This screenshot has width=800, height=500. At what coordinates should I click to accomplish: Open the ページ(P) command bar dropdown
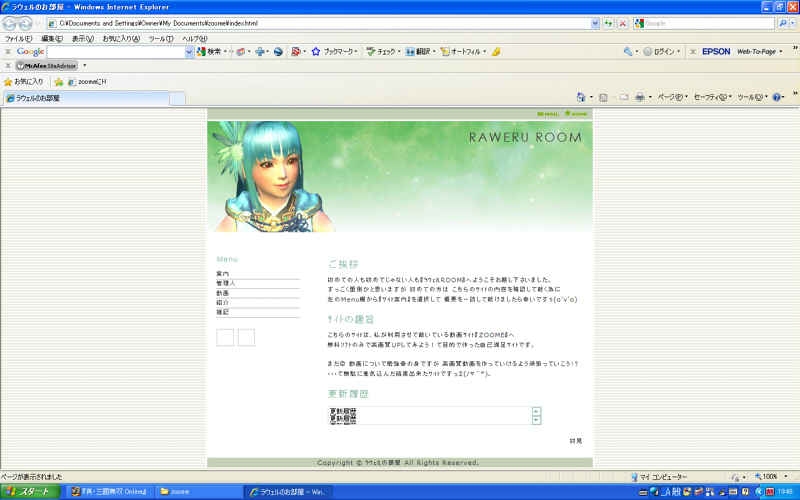tap(672, 97)
